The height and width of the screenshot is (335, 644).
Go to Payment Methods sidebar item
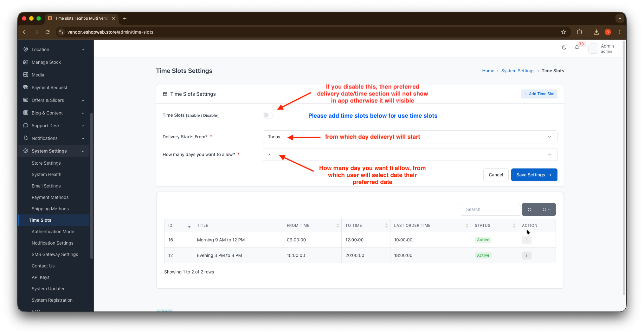50,197
